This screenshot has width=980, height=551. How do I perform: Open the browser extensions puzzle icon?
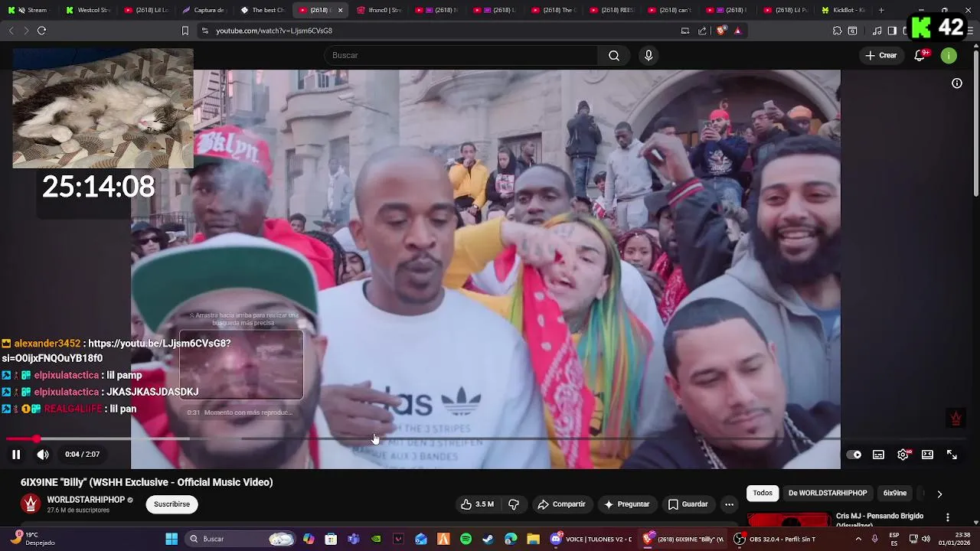coord(837,31)
